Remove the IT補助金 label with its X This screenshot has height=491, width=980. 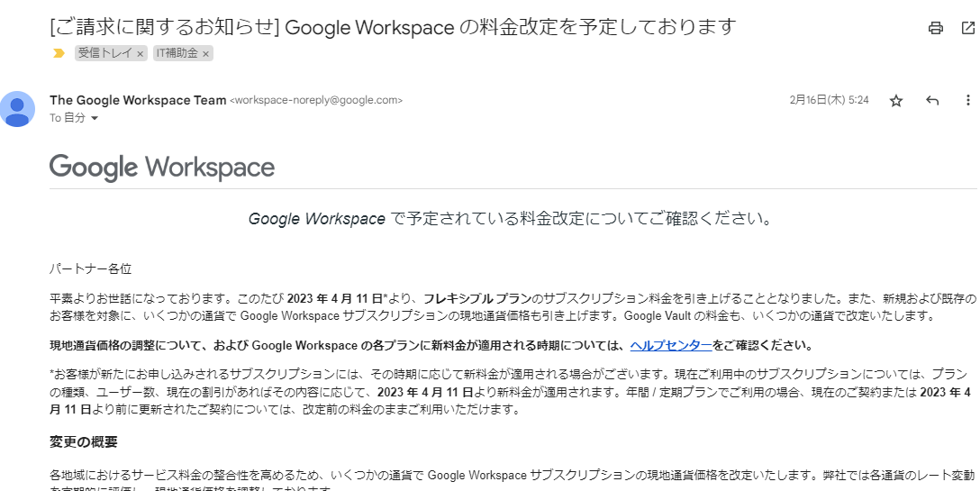[x=205, y=54]
